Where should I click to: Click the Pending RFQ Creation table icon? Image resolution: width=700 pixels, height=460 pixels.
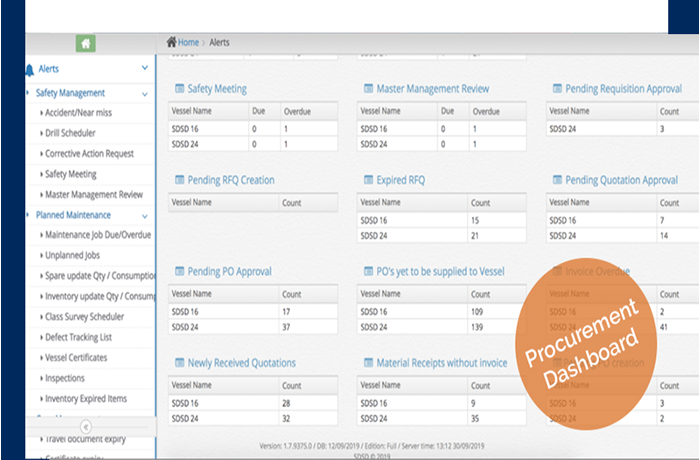coord(179,180)
